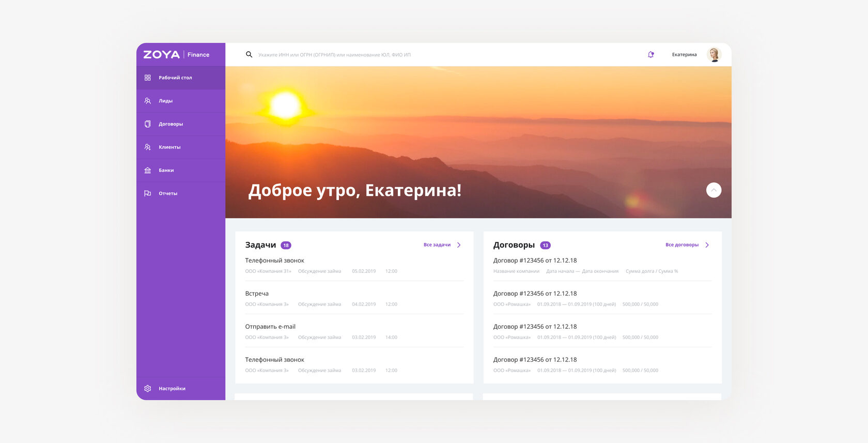This screenshot has width=868, height=443.
Task: Click the Клиенты person icon
Action: coord(148,147)
